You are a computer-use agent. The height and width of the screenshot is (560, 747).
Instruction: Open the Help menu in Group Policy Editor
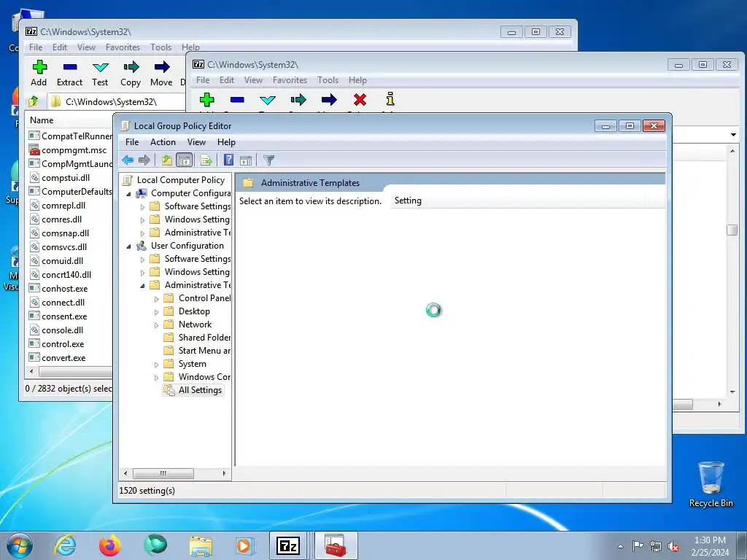click(226, 142)
